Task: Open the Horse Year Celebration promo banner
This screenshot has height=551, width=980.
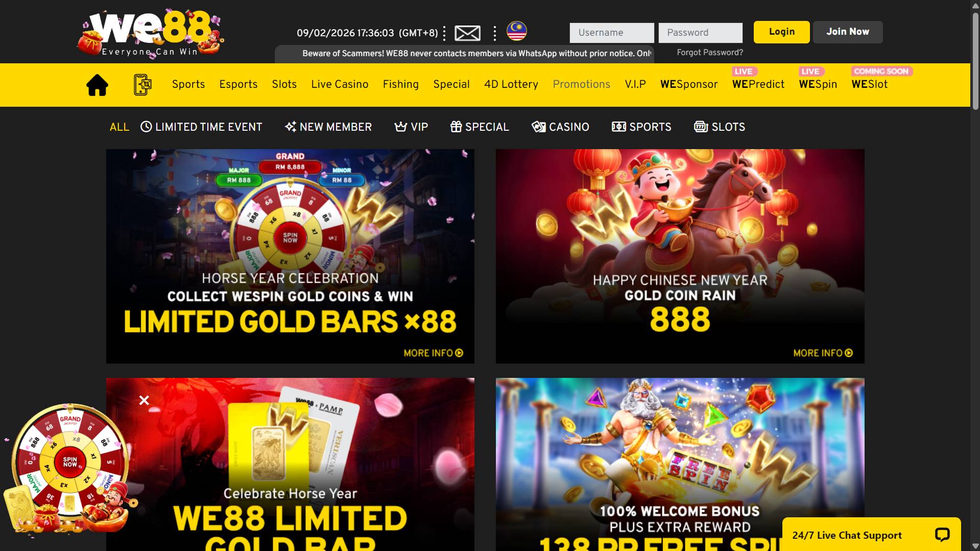Action: pos(290,256)
